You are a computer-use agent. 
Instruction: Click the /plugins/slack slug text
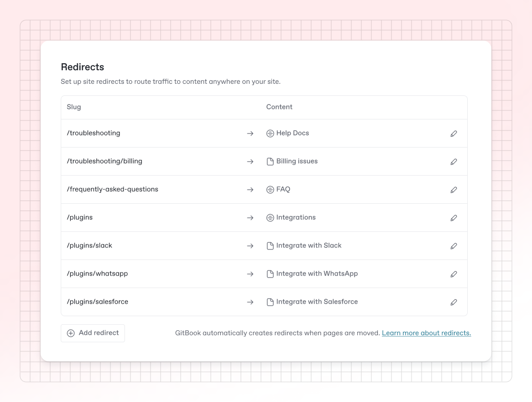89,245
